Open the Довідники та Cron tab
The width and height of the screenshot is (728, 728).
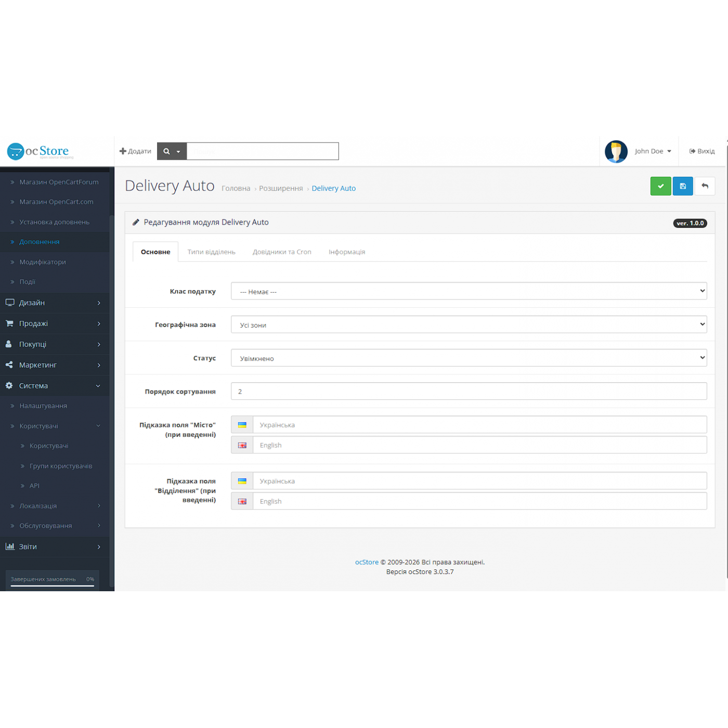(x=282, y=252)
